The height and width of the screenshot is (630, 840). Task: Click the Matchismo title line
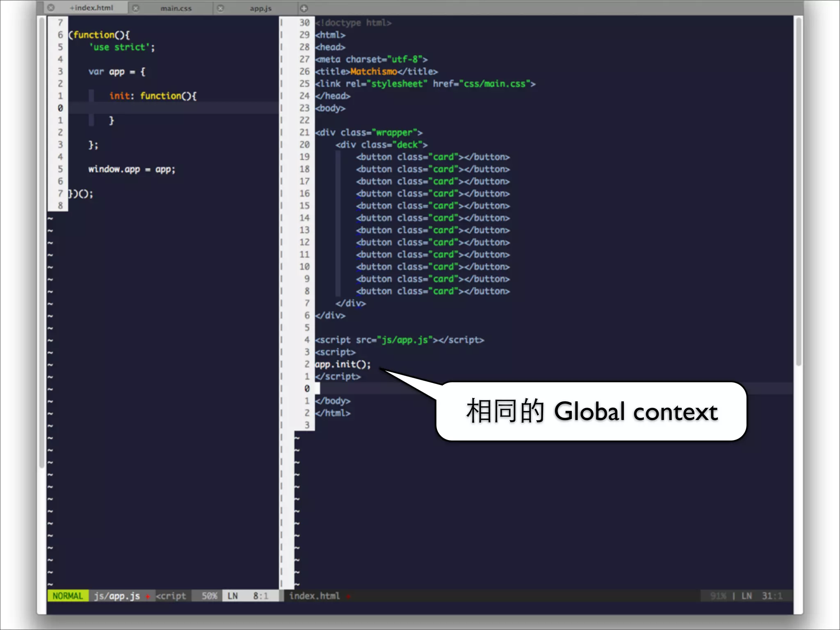pos(377,72)
